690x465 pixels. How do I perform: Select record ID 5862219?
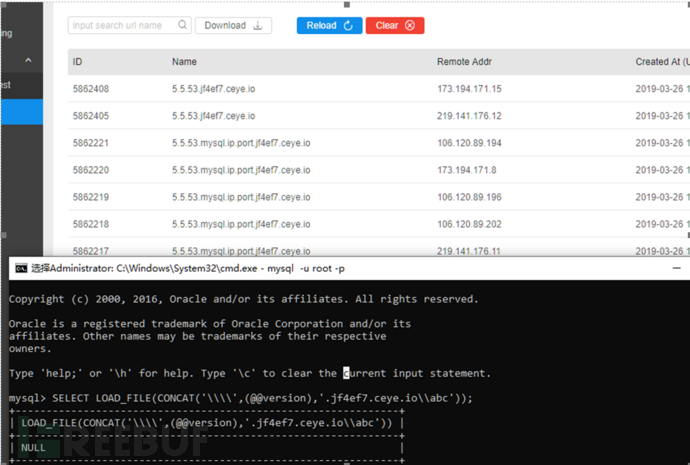click(91, 197)
